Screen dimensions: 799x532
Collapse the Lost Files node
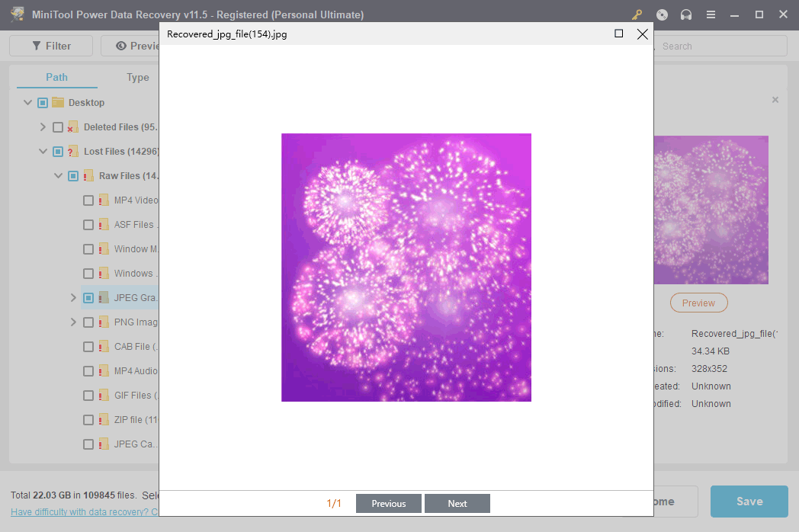point(43,152)
